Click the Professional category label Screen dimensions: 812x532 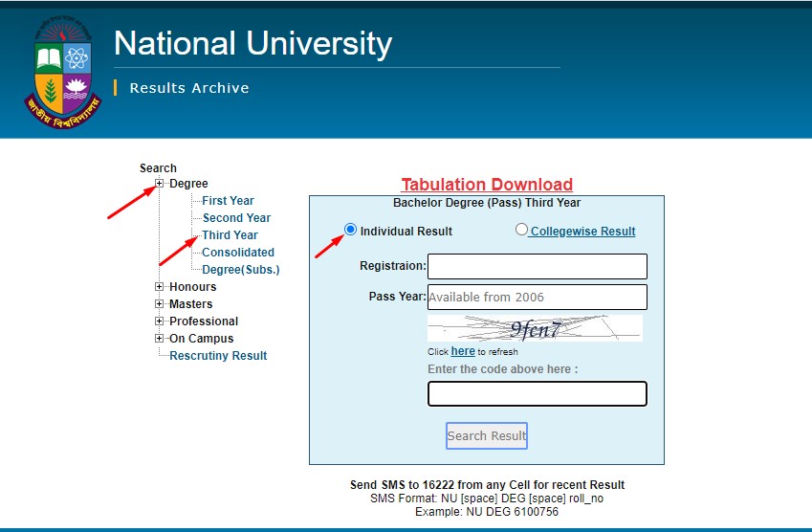tap(204, 321)
